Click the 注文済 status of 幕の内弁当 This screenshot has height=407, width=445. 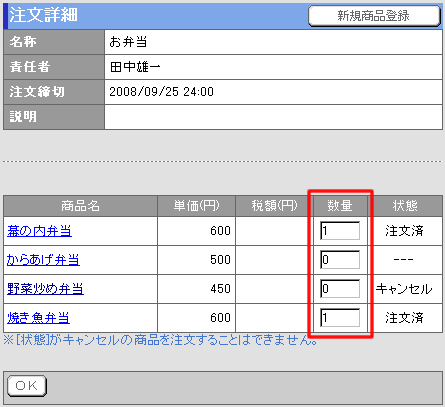[404, 231]
